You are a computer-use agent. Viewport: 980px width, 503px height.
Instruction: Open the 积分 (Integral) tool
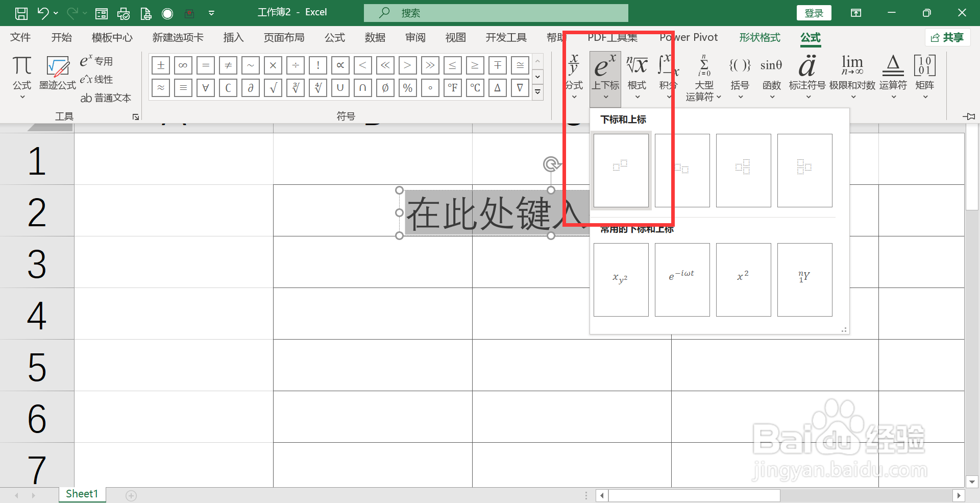pyautogui.click(x=667, y=77)
